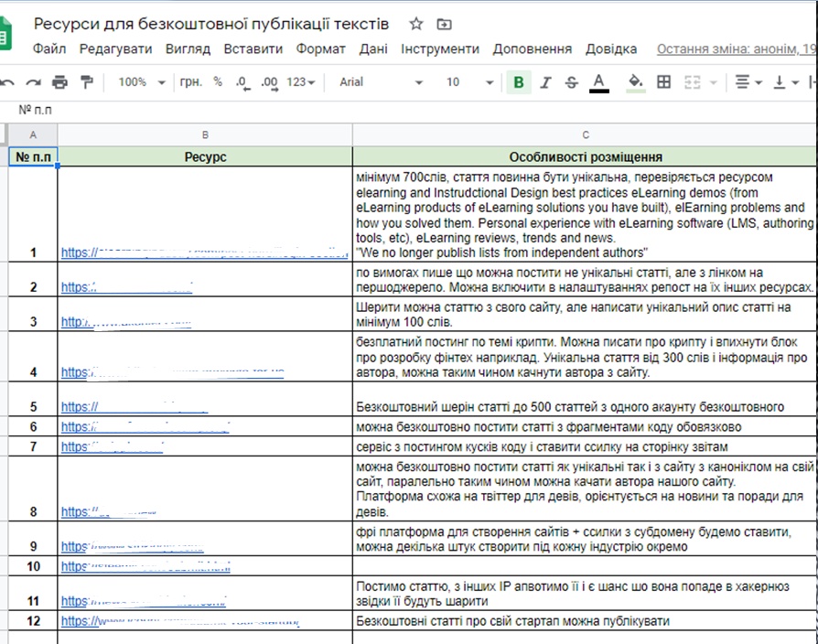Click the document title to rename it
This screenshot has height=644, width=818.
(x=211, y=24)
